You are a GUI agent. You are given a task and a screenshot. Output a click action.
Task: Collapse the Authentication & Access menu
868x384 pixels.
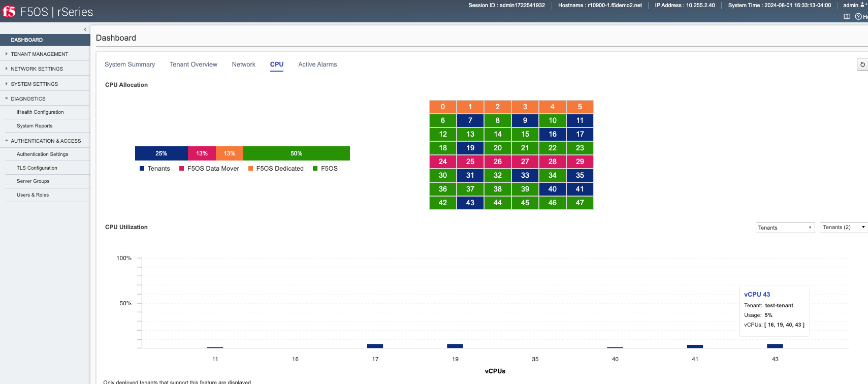[x=45, y=141]
